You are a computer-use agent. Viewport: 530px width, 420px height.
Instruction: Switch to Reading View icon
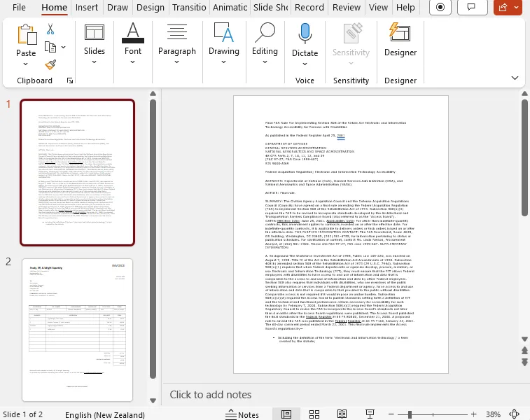[x=342, y=414]
